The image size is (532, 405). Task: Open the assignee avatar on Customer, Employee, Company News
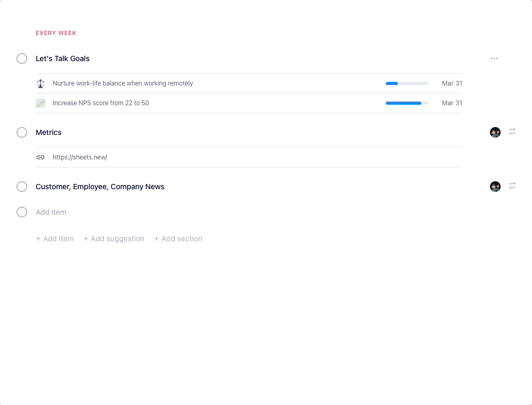[495, 187]
